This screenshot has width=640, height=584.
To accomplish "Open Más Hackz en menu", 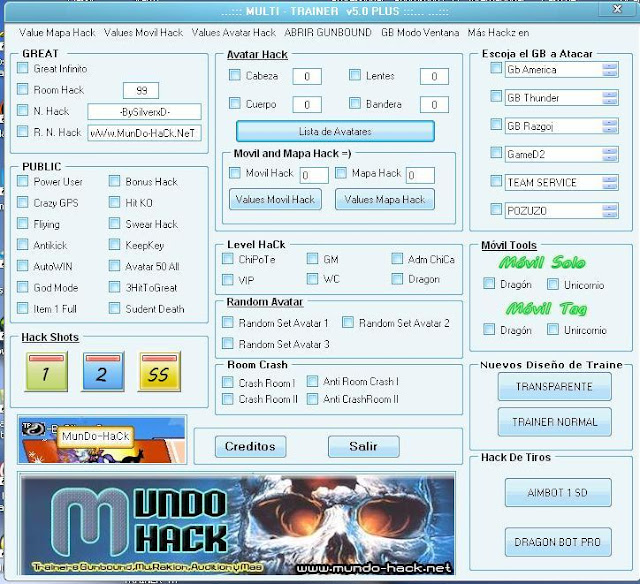I will (x=498, y=33).
